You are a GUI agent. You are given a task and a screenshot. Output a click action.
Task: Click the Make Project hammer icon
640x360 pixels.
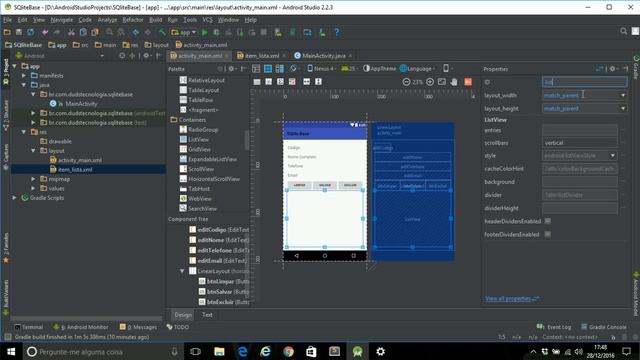tap(162, 32)
